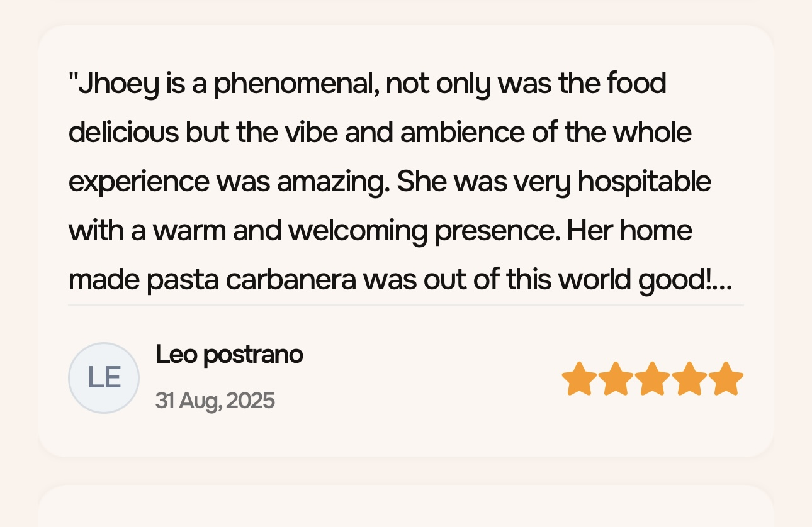Click the word "hospitable" in the review
The width and height of the screenshot is (812, 527).
[x=644, y=182]
